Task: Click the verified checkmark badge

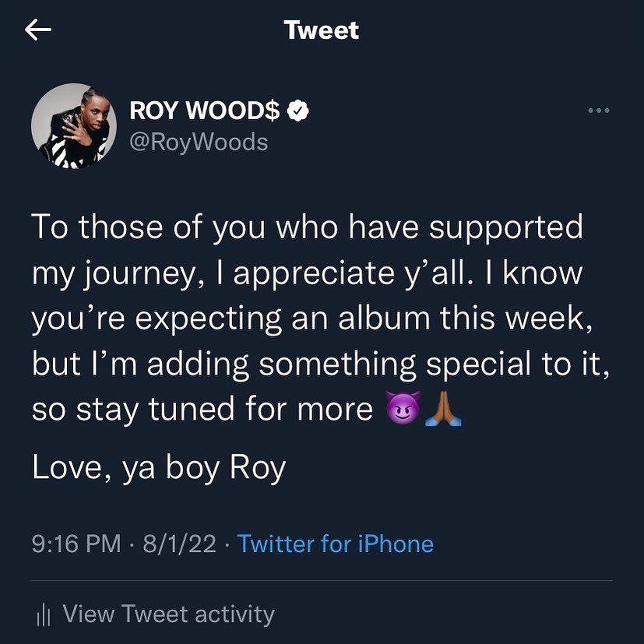Action: 298,111
